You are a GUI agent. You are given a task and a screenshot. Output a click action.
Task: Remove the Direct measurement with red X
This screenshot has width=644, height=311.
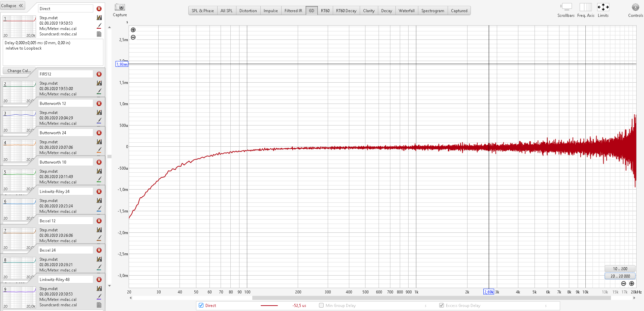99,9
